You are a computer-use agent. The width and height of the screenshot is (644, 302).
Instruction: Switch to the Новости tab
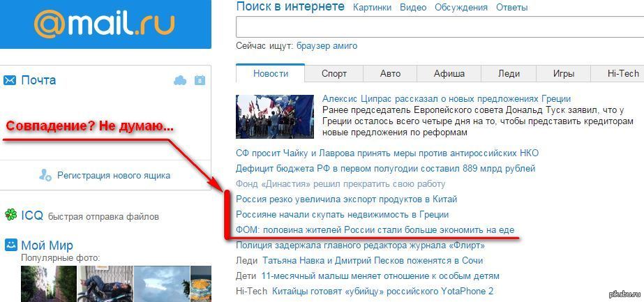click(270, 73)
